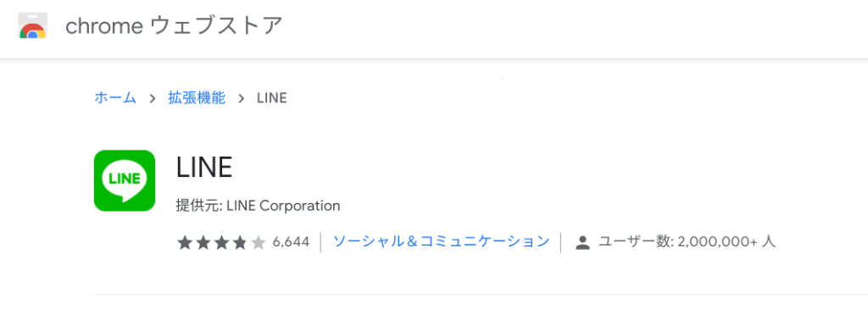Click the ユーザー数 label
This screenshot has height=314, width=868.
click(634, 241)
